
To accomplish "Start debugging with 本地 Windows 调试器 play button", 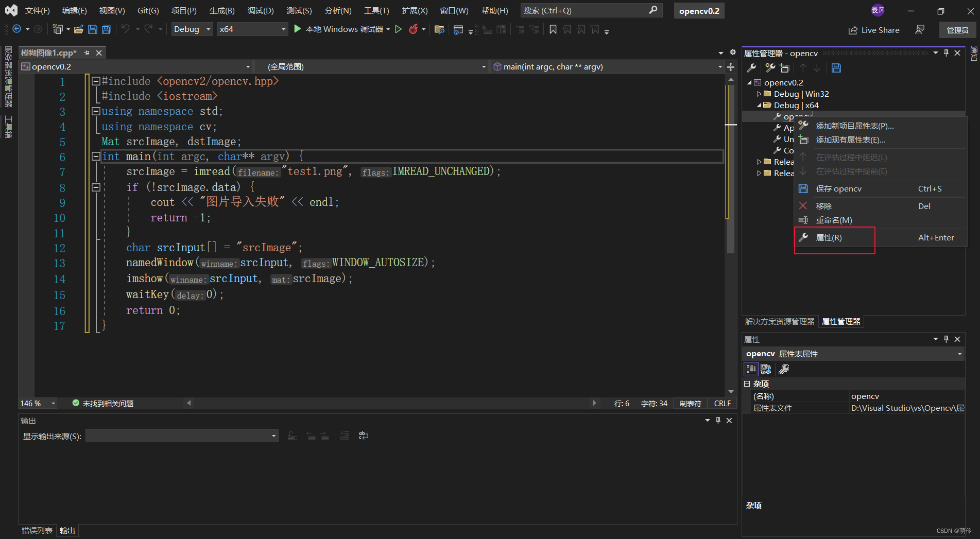I will [297, 29].
